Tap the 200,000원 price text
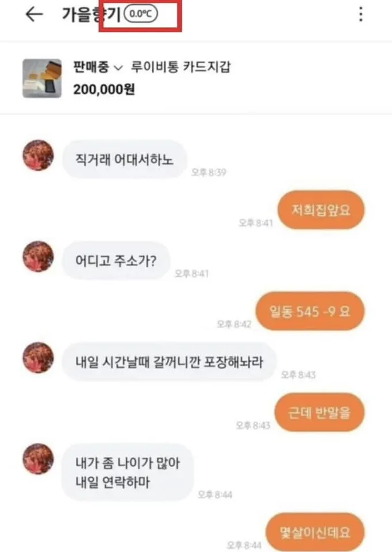This screenshot has height=552, width=392. (104, 90)
